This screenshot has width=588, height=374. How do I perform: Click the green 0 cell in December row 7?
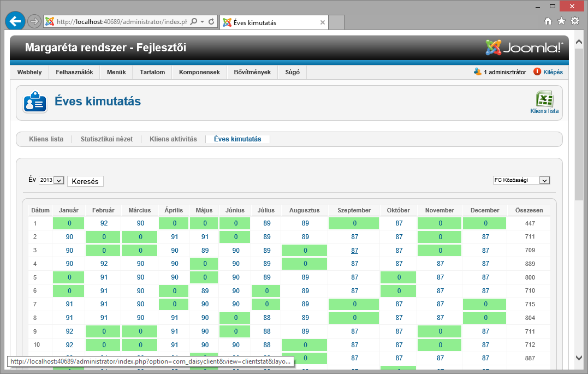tap(484, 304)
